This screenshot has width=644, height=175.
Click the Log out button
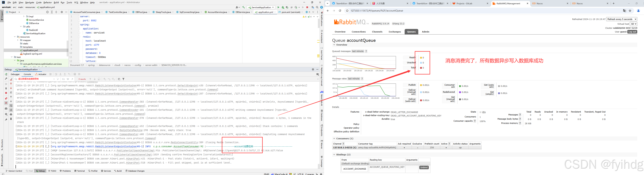tap(632, 32)
